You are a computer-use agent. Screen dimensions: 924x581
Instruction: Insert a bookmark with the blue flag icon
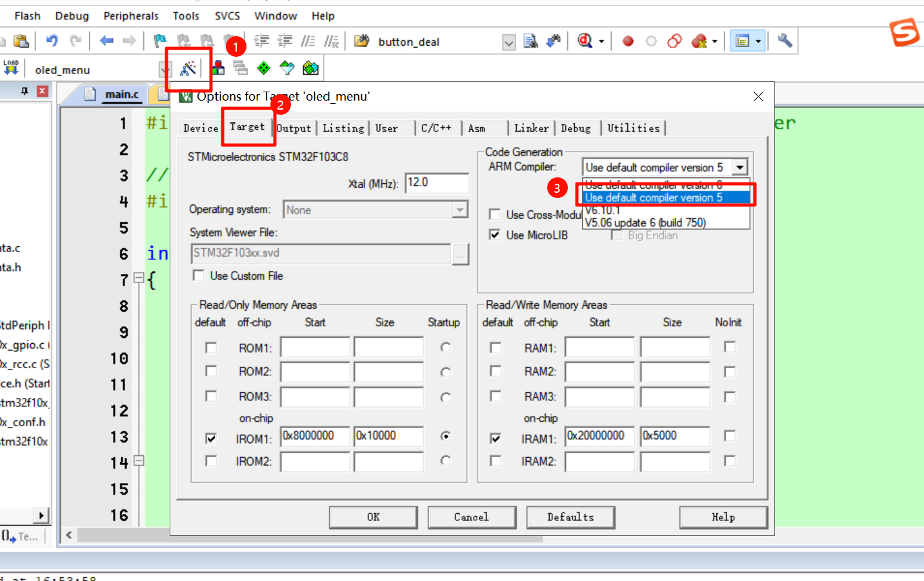[159, 41]
